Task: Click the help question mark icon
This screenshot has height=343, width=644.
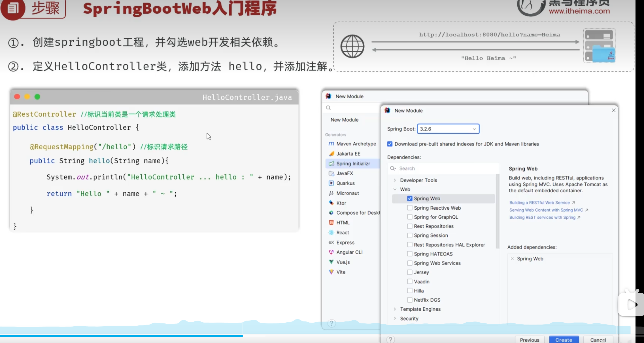Action: pos(390,339)
